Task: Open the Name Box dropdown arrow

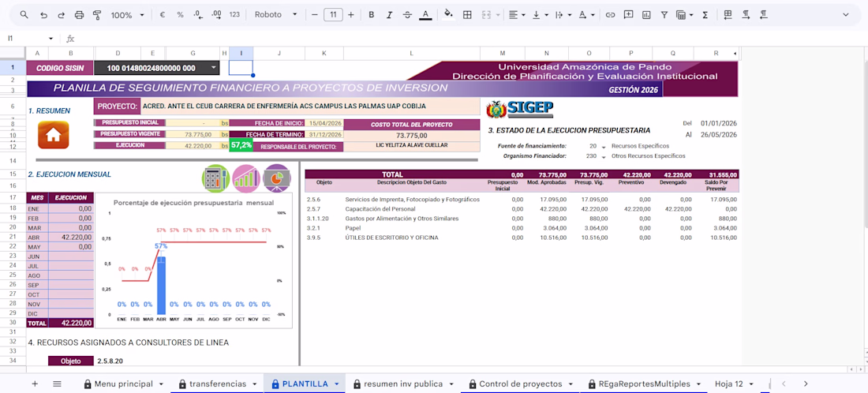Action: (x=51, y=38)
